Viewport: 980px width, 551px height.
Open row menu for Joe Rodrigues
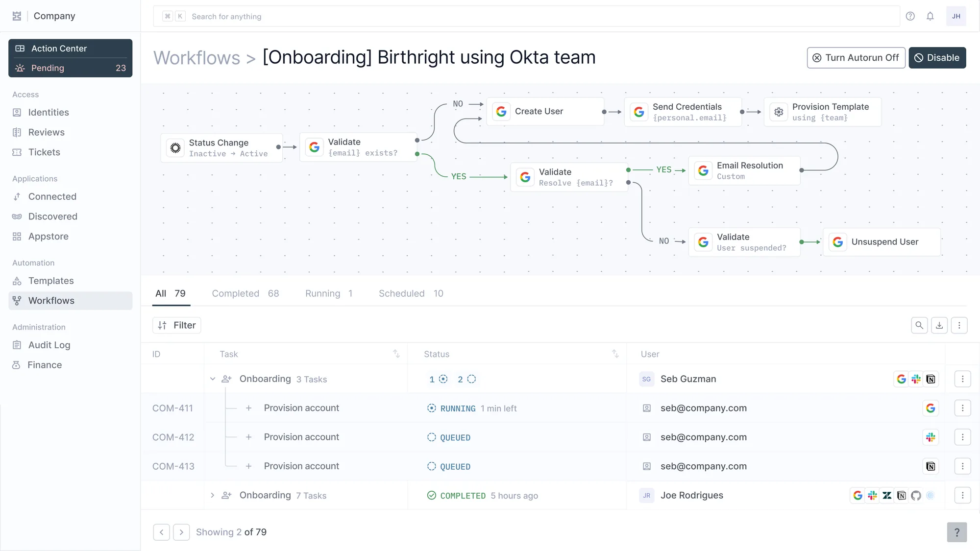(962, 495)
